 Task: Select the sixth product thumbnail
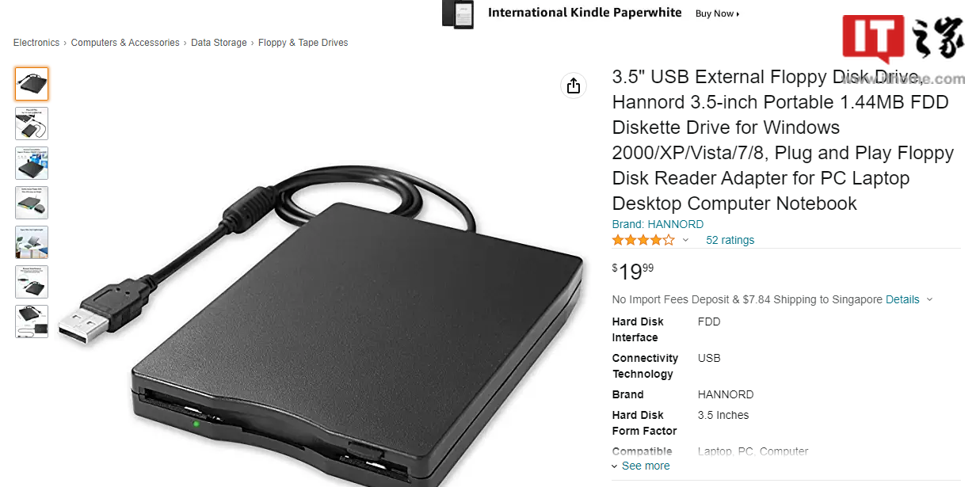[32, 282]
